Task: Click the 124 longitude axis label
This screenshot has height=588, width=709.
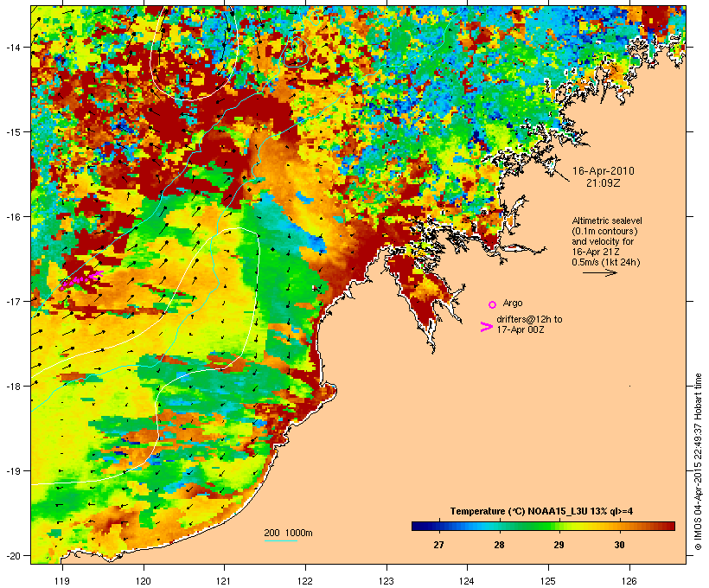Action: point(467,581)
